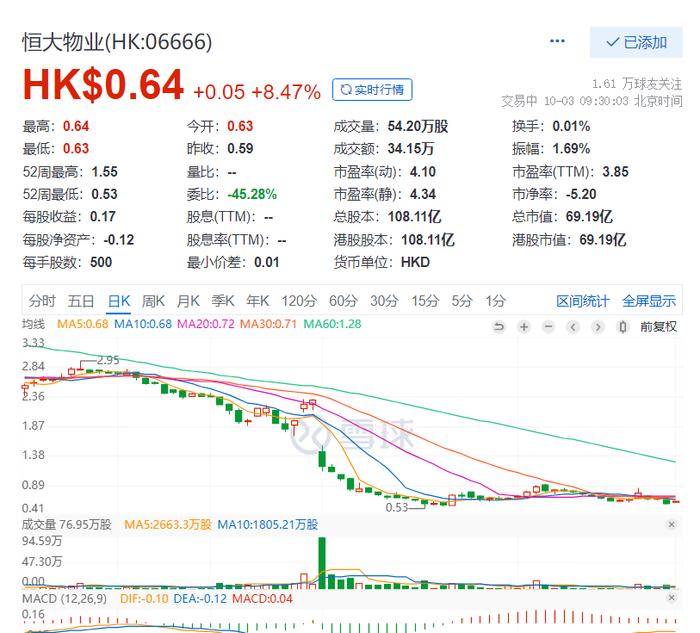Refresh quotes with the 实时行情 button
700x633 pixels.
(x=372, y=90)
